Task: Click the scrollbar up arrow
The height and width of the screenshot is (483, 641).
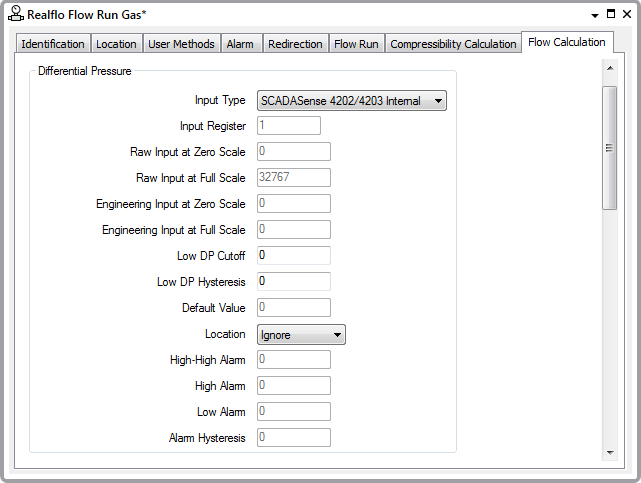Action: click(610, 68)
